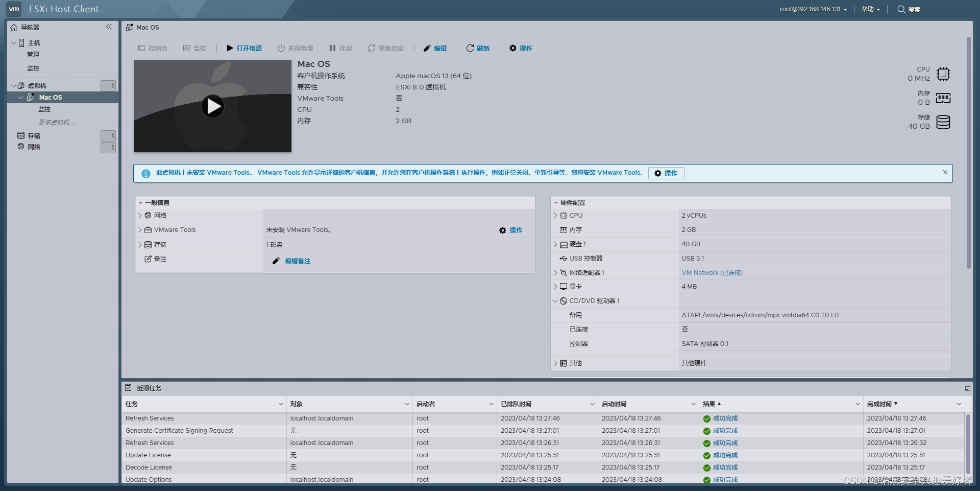Click the CPU chip icon at top right

click(x=943, y=74)
